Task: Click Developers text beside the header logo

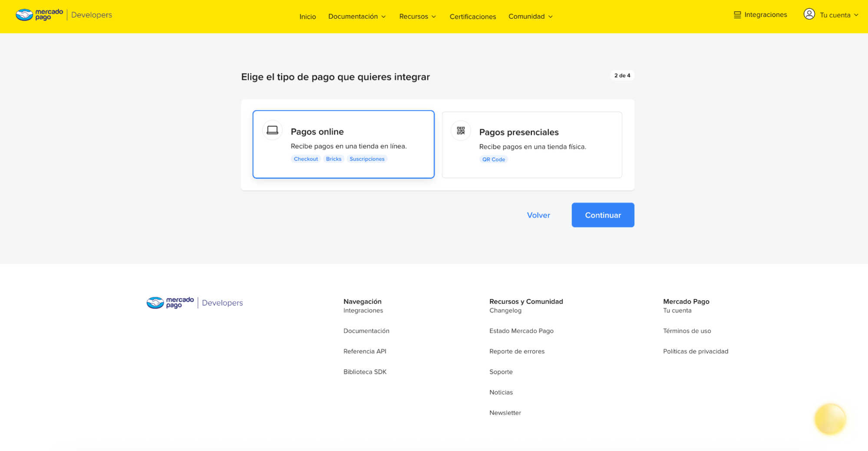Action: tap(92, 15)
